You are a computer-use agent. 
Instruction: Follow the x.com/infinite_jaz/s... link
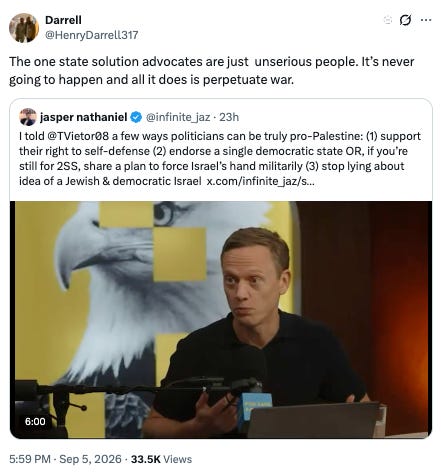click(260, 181)
